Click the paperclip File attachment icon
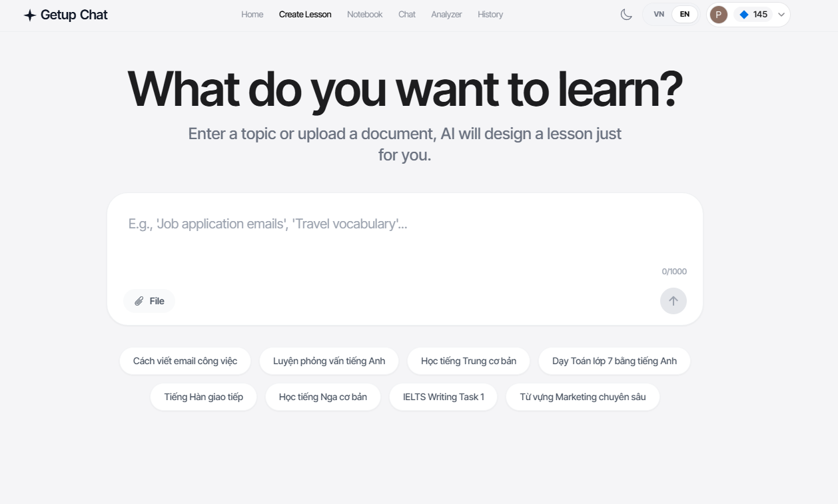The image size is (838, 504). click(140, 300)
